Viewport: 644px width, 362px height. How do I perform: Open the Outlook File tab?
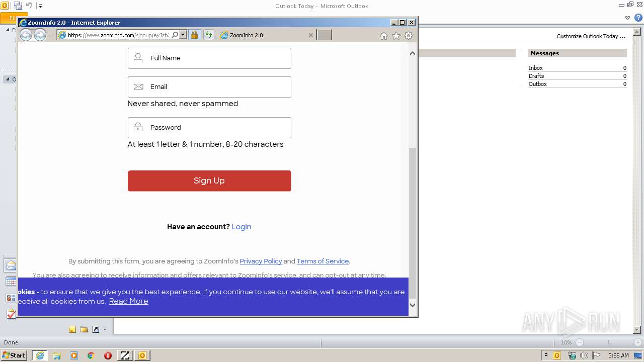[9, 18]
